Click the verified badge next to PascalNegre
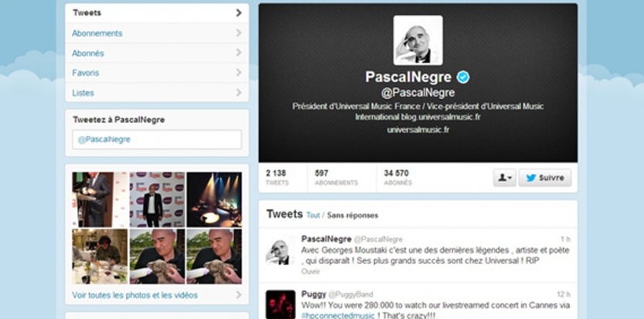Image resolution: width=644 pixels, height=319 pixels. coord(463,76)
